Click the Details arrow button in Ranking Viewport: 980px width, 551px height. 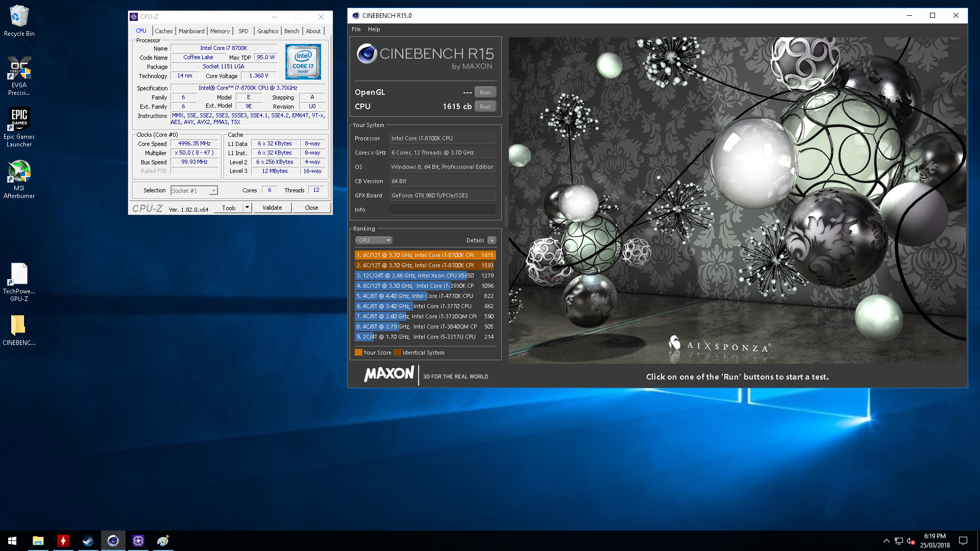click(492, 240)
